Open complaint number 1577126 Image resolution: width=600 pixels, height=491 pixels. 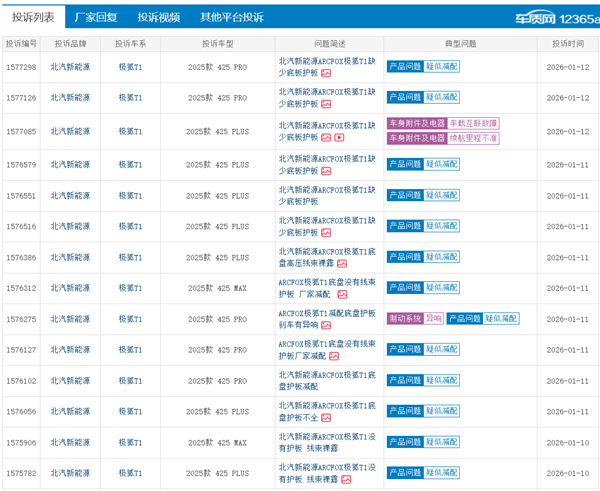21,98
